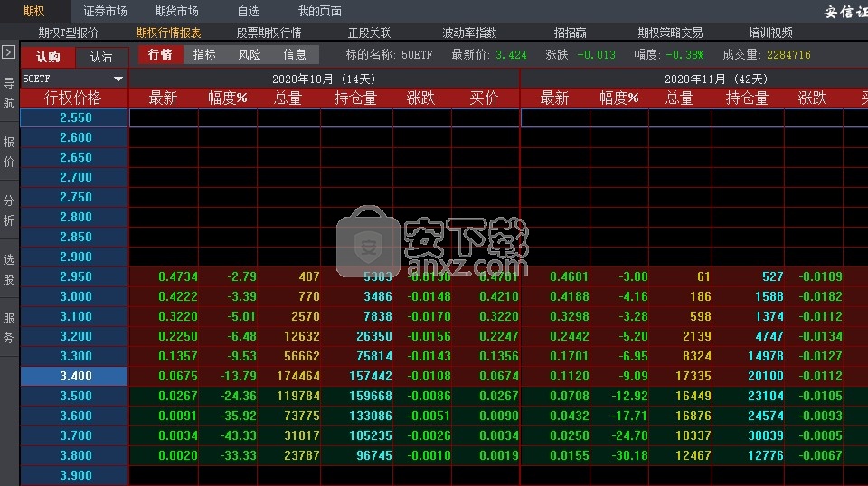
Task: Open the 服务 sidebar panel
Action: [8, 328]
